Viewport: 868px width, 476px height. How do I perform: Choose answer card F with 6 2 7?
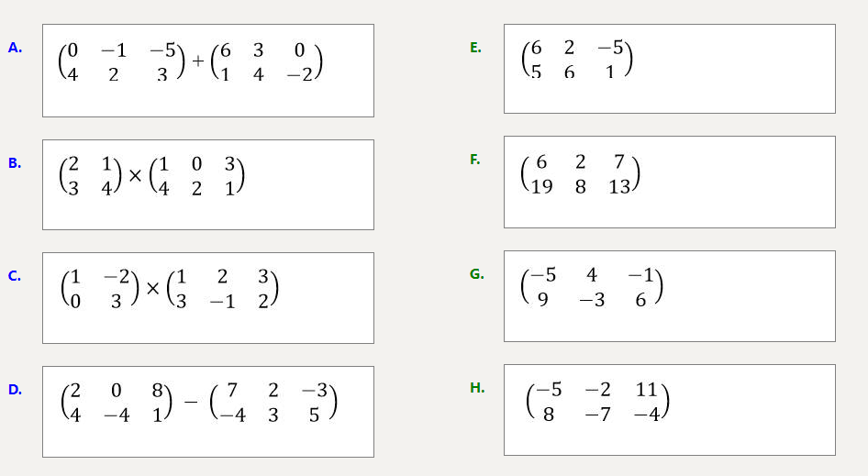669,182
